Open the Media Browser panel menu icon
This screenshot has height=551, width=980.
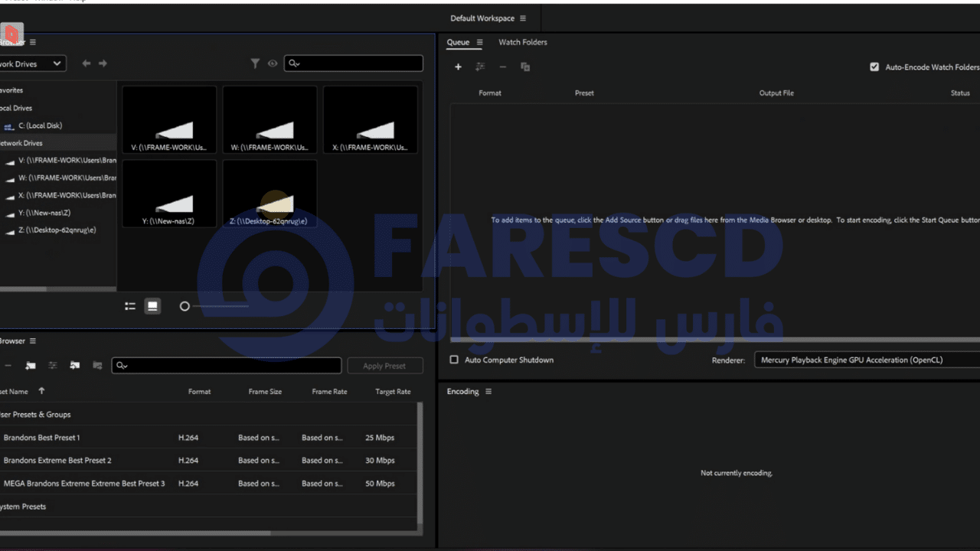(32, 42)
